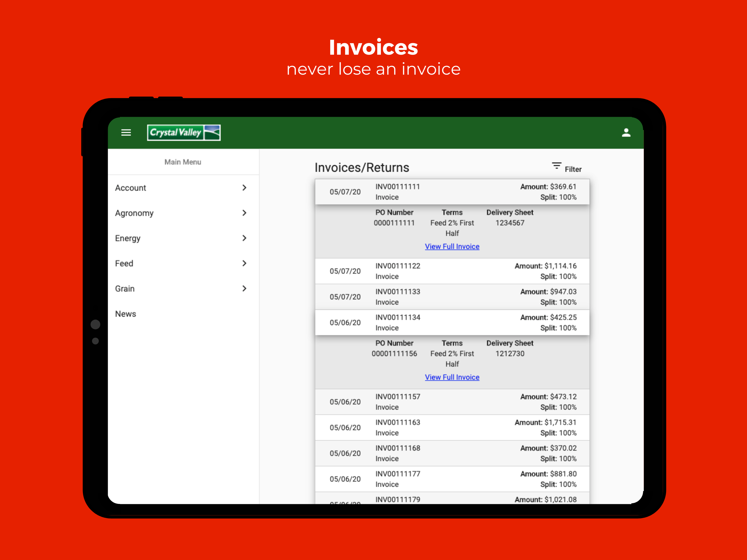Collapse invoice INV00111134 row
Screen dimensions: 747x560
click(x=452, y=323)
